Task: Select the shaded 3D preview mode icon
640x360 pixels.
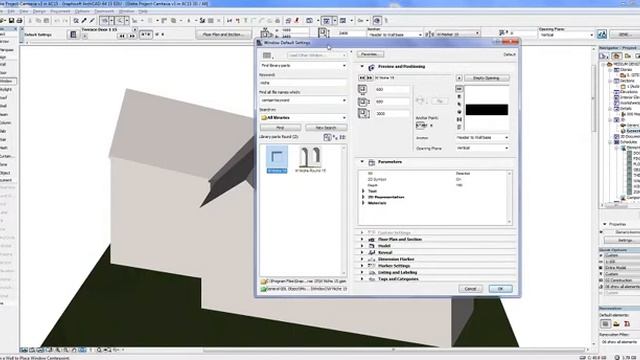Action: [x=459, y=112]
